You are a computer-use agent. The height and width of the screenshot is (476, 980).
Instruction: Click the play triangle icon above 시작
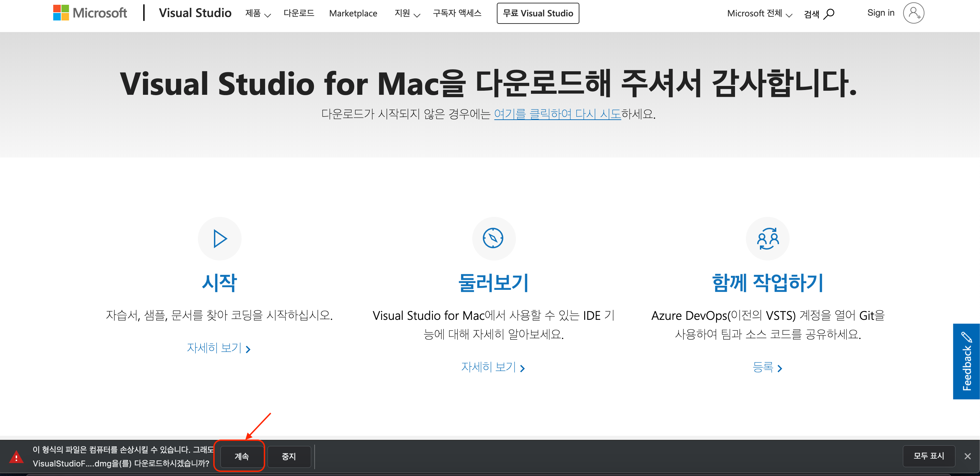point(219,239)
